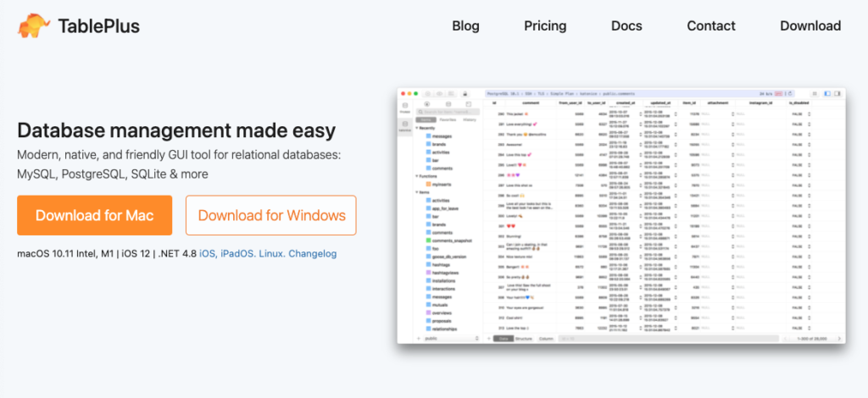The image size is (868, 398).
Task: Click the PostgreSQL connection path bar in preview
Action: [x=640, y=93]
